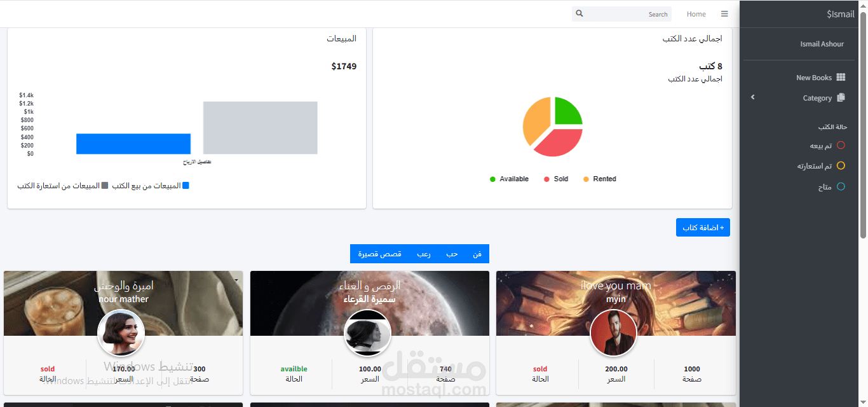This screenshot has height=407, width=868.
Task: Click the اضافة كتاب add book button
Action: tap(703, 227)
